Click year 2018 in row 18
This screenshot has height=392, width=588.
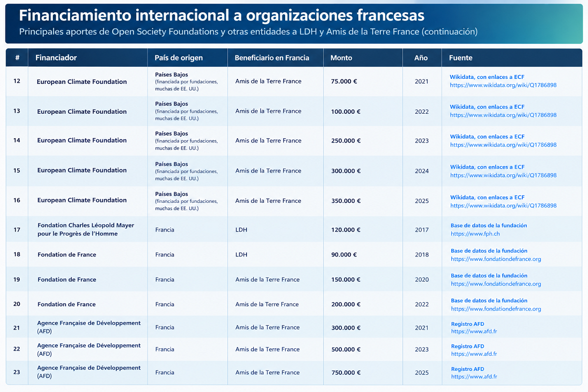coord(421,255)
